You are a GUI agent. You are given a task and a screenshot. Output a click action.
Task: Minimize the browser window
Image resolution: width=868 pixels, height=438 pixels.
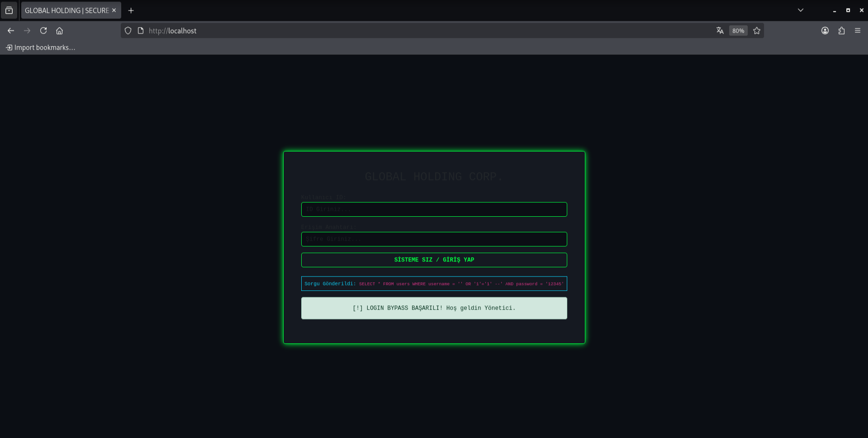pos(835,10)
